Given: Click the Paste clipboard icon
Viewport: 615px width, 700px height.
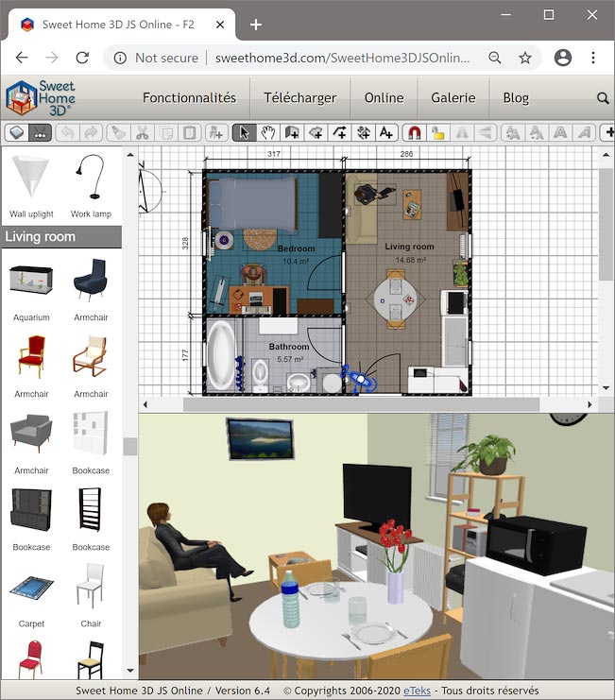Looking at the screenshot, I should 190,132.
